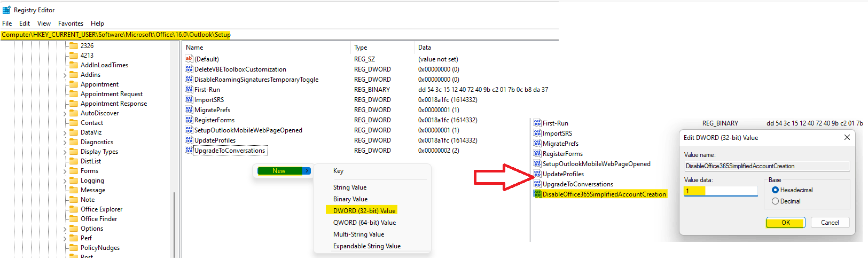Click the RegisterForms icon in main list

pyautogui.click(x=189, y=120)
